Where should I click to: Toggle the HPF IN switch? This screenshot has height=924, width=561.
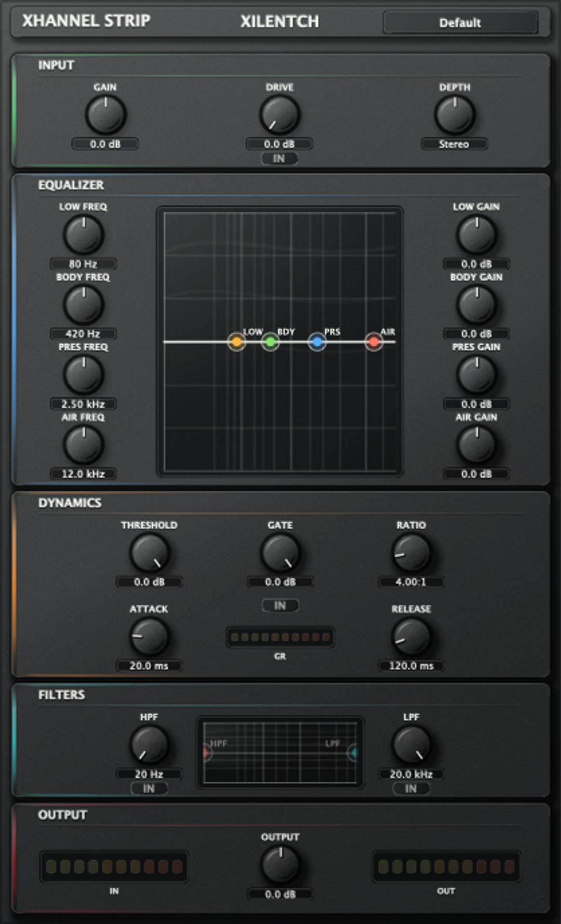click(x=149, y=789)
